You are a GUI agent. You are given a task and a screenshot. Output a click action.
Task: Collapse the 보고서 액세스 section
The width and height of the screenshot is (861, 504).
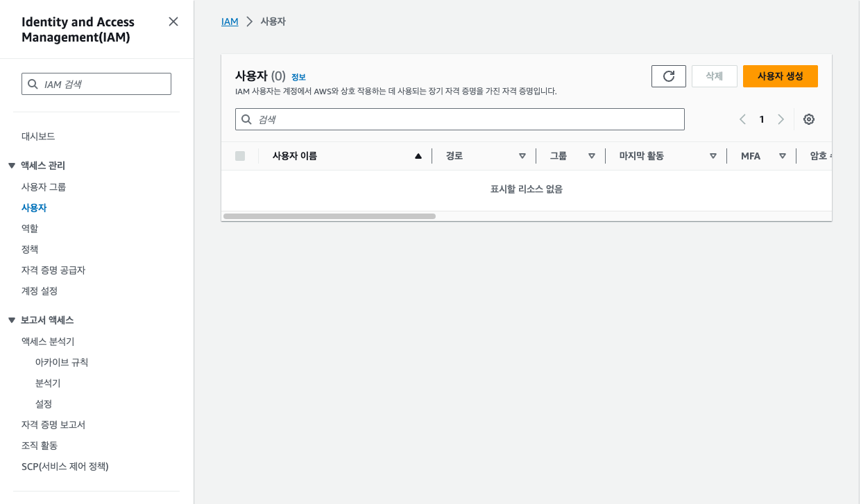12,320
